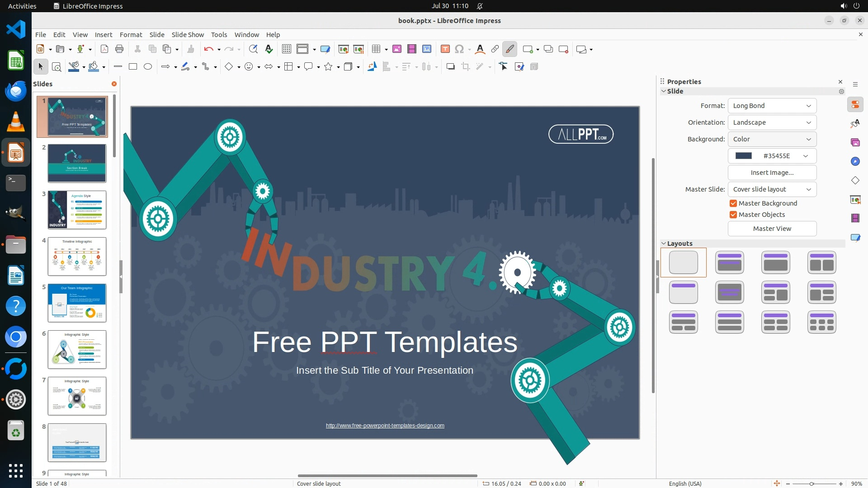The image size is (868, 488).
Task: Select the Rectangle drawing tool
Action: click(x=133, y=67)
